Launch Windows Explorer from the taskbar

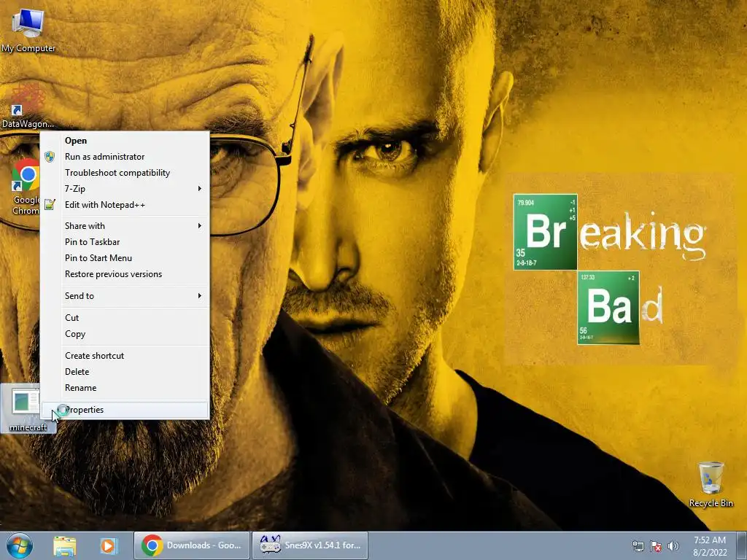point(65,545)
